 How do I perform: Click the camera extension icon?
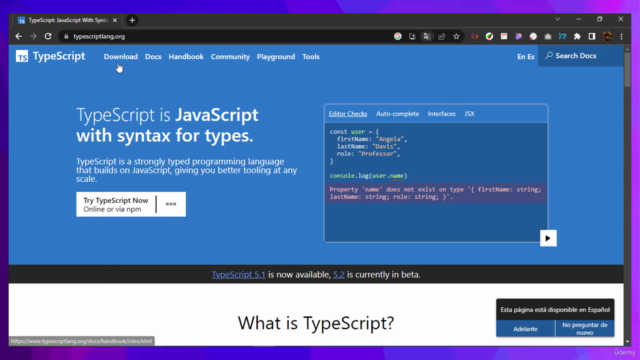548,36
